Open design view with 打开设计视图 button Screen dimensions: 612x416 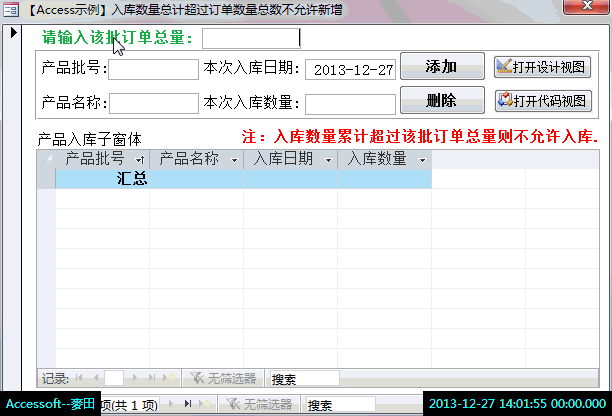click(x=542, y=67)
